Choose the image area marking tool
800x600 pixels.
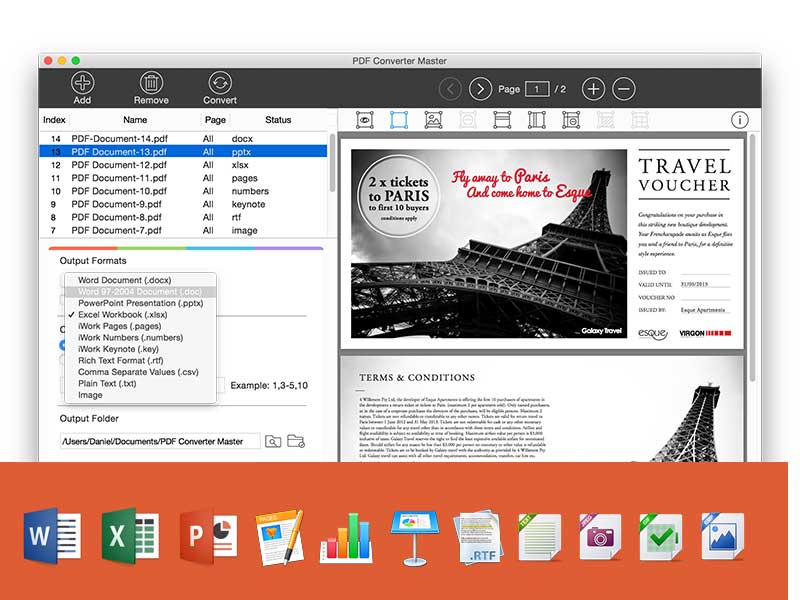coord(433,120)
